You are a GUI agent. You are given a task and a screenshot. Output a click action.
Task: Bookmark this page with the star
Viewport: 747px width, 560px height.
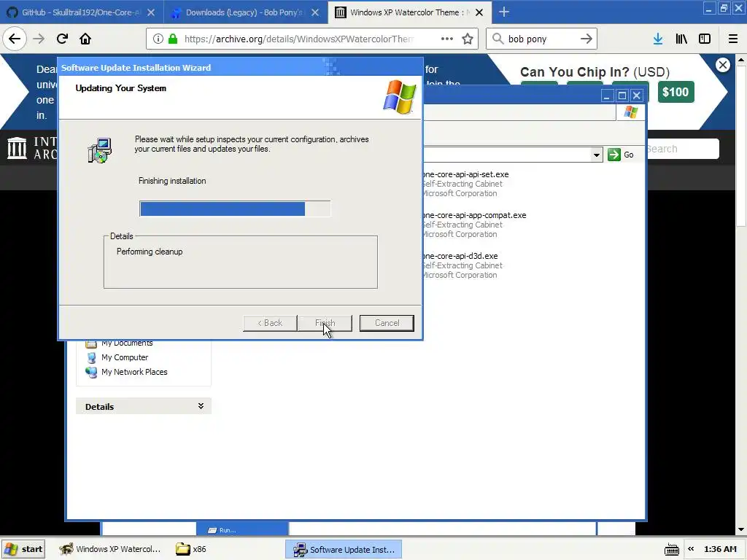tap(468, 39)
